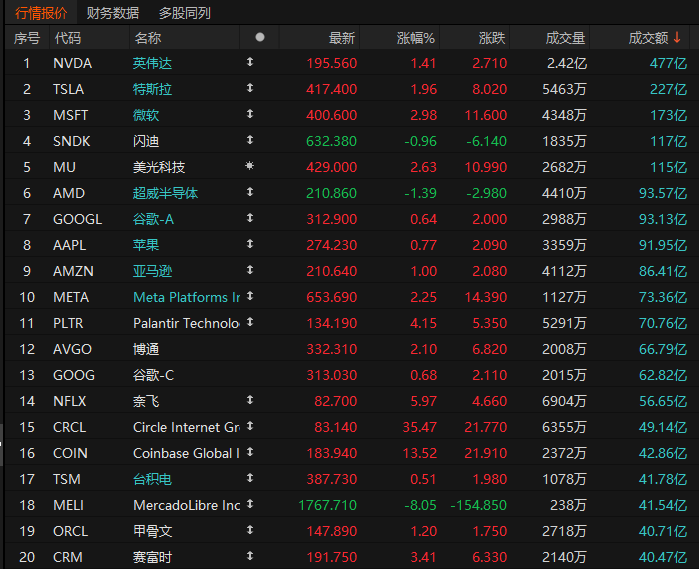Click the 1767.710 latest price
Screen dimensions: 699x569
point(327,505)
